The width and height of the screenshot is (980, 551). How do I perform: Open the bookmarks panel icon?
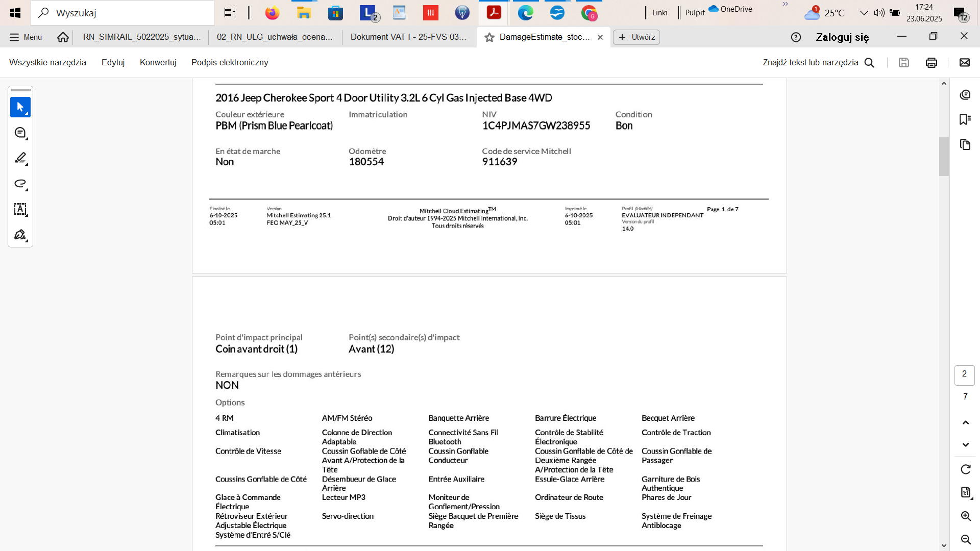(965, 119)
